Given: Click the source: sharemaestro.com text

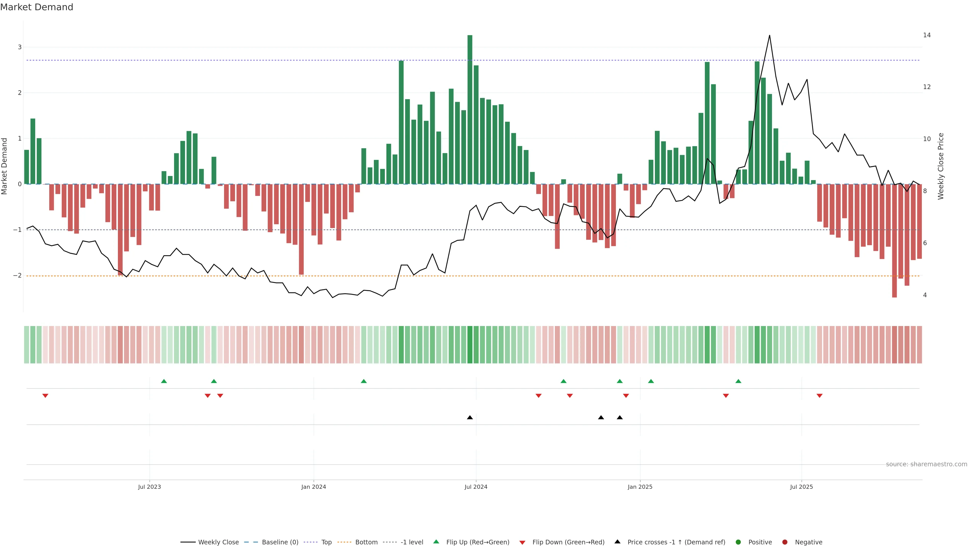Looking at the screenshot, I should 926,464.
